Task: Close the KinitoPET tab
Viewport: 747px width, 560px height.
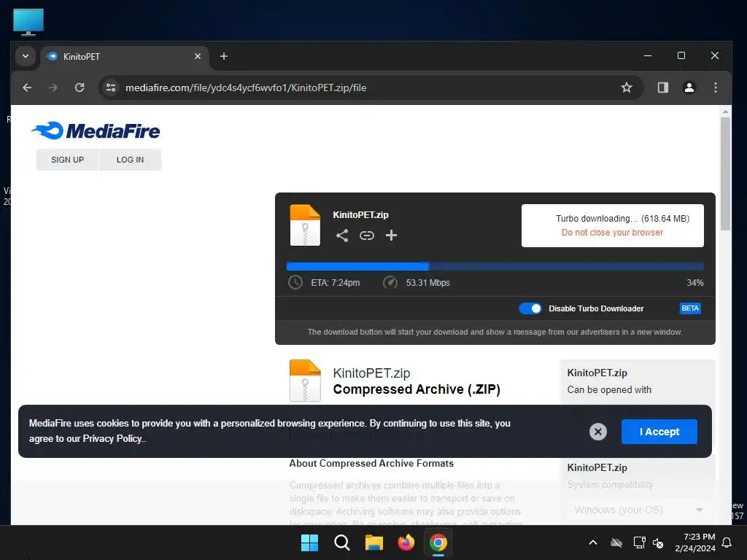Action: [x=198, y=56]
